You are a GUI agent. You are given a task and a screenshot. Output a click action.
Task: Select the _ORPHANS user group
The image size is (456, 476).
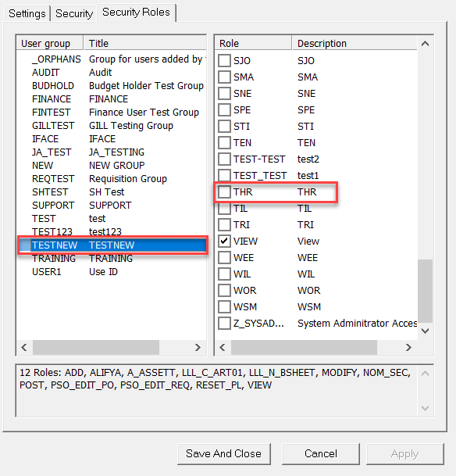[112, 59]
